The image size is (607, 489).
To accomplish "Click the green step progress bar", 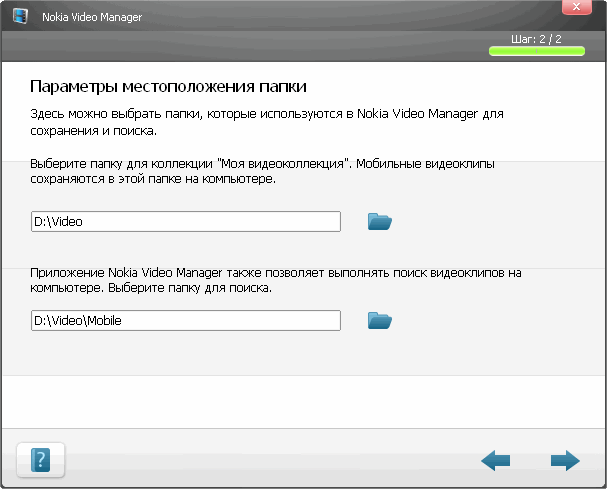I will pyautogui.click(x=536, y=50).
